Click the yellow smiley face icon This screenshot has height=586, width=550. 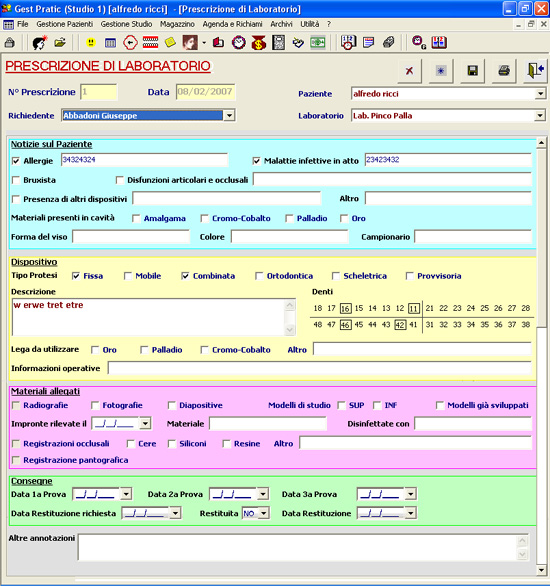pos(91,43)
